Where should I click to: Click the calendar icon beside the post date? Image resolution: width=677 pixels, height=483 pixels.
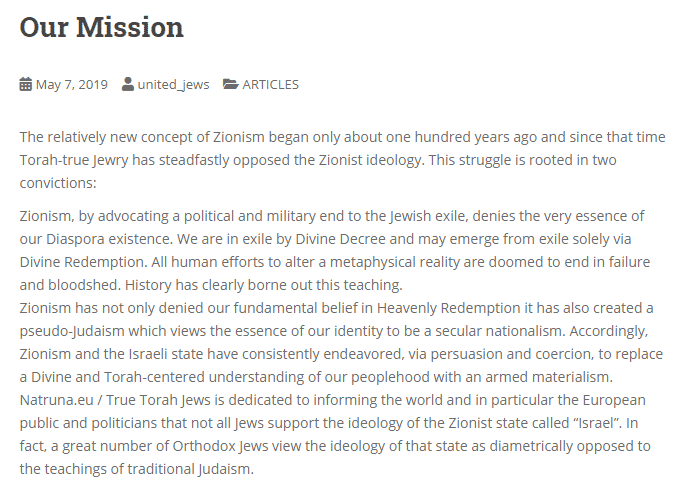[25, 84]
